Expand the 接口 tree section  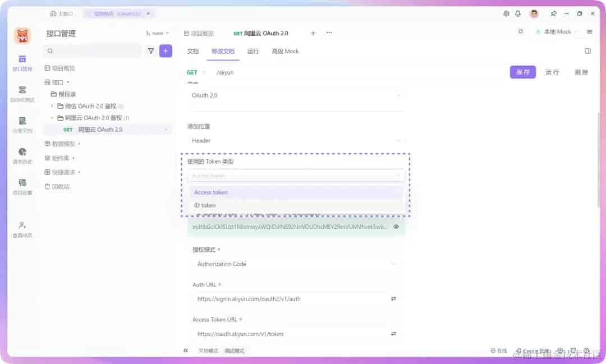(57, 82)
